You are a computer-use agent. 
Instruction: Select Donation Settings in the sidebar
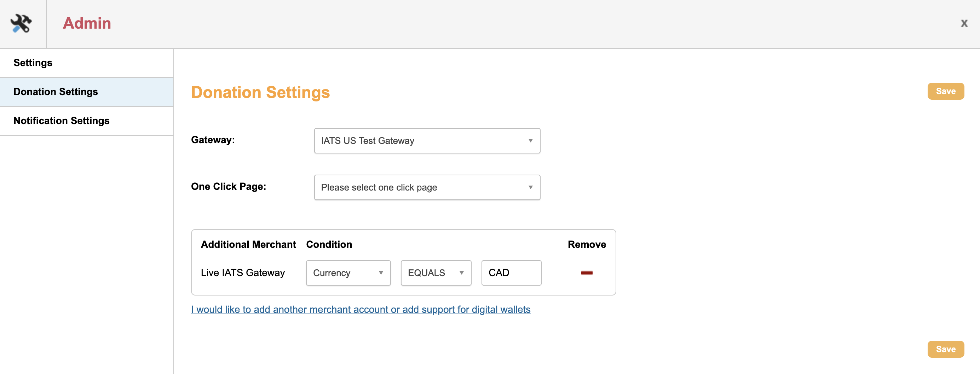(x=56, y=92)
